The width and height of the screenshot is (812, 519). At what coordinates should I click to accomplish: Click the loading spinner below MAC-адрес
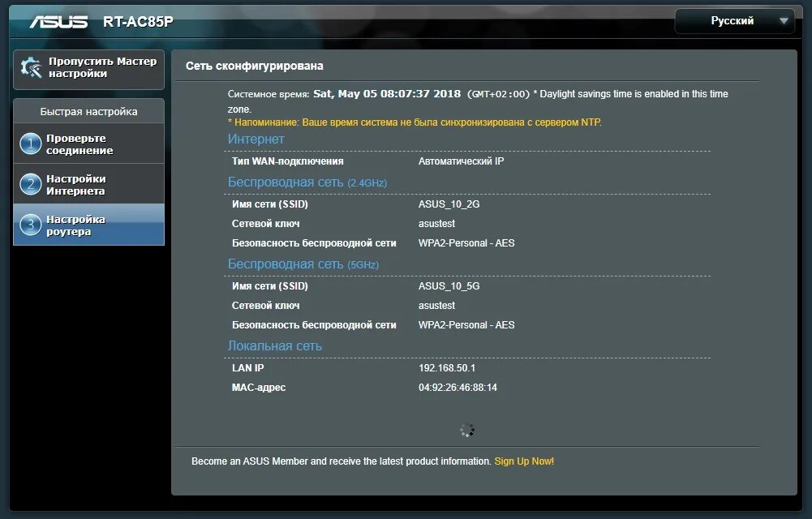(x=467, y=431)
